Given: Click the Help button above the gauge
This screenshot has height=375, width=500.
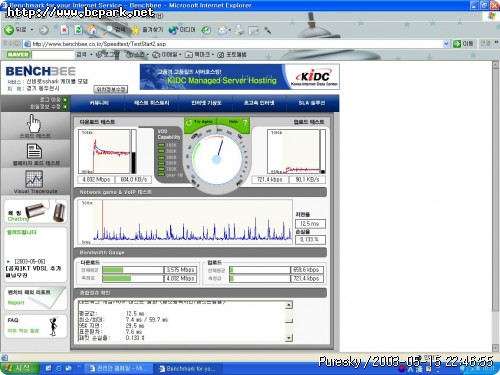Looking at the screenshot, I should (238, 122).
